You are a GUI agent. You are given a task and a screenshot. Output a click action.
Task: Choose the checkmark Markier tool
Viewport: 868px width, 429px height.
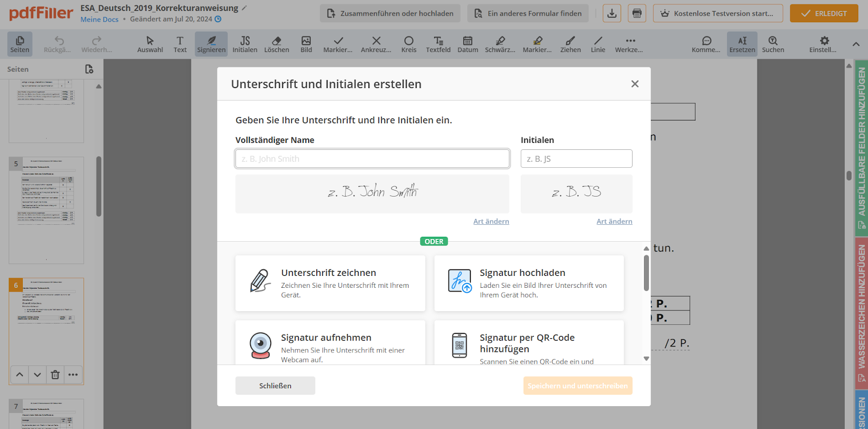[338, 45]
